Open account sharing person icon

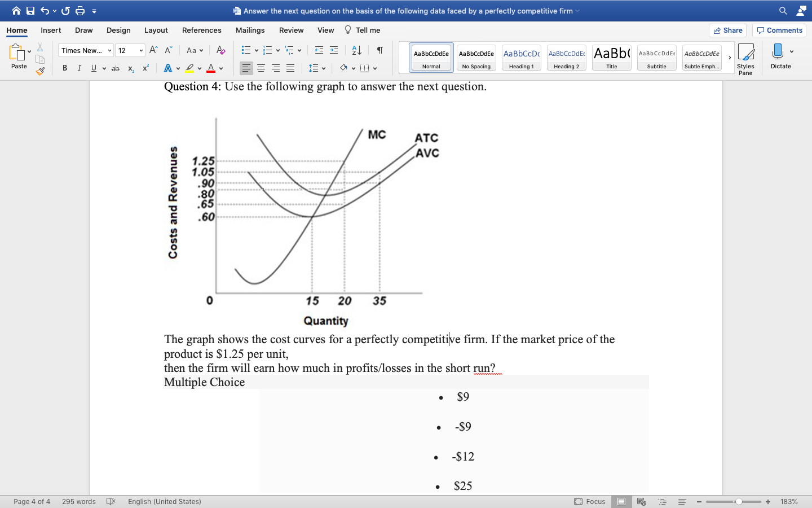coord(801,11)
